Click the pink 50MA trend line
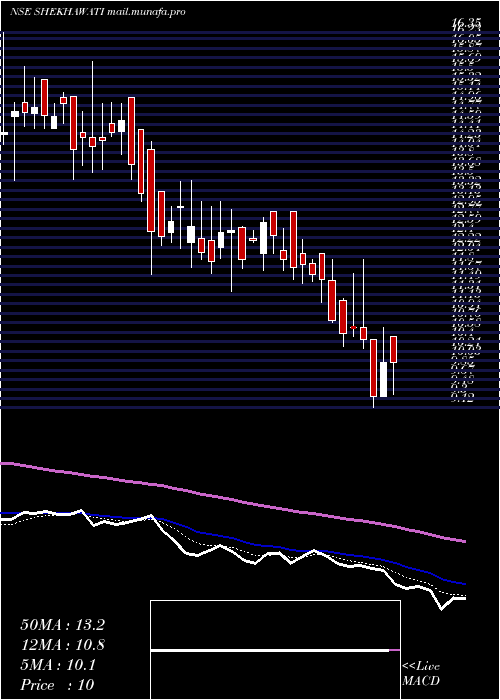Image resolution: width=500 pixels, height=700 pixels. pyautogui.click(x=232, y=501)
